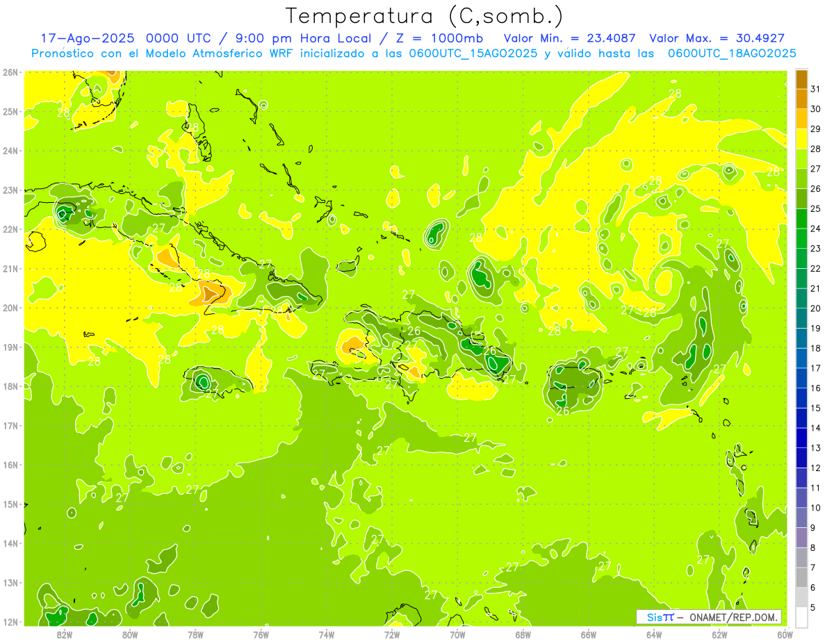Click colorbar label "12"

click(816, 468)
